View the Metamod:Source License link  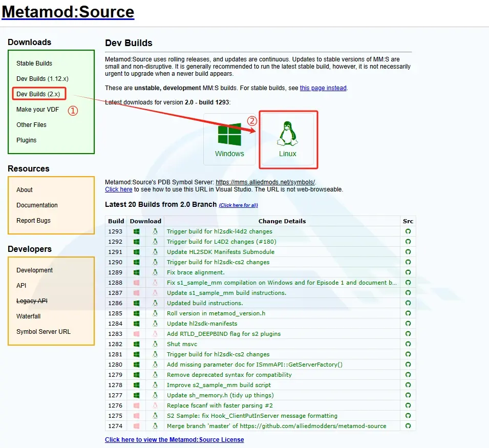click(x=174, y=440)
